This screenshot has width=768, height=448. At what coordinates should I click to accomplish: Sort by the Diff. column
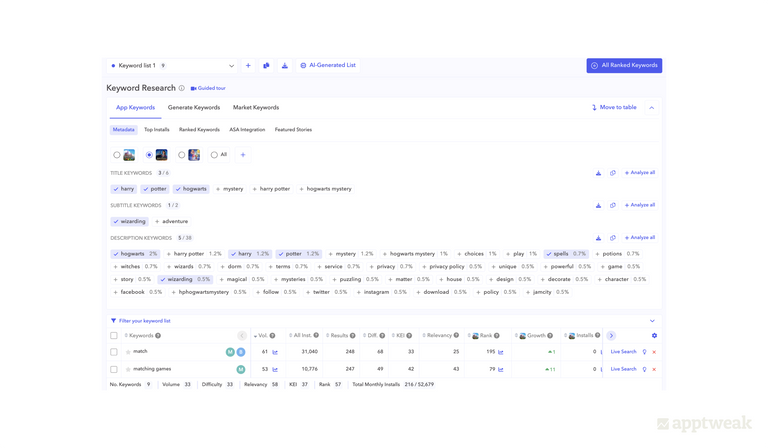click(371, 335)
